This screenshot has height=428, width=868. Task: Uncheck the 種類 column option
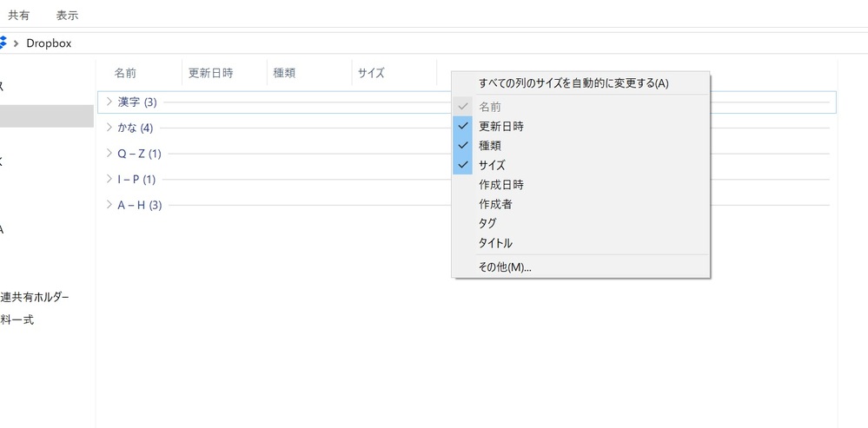coord(490,146)
